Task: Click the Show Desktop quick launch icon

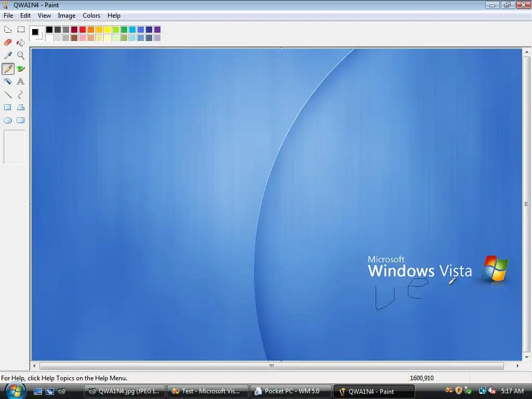Action: point(37,391)
